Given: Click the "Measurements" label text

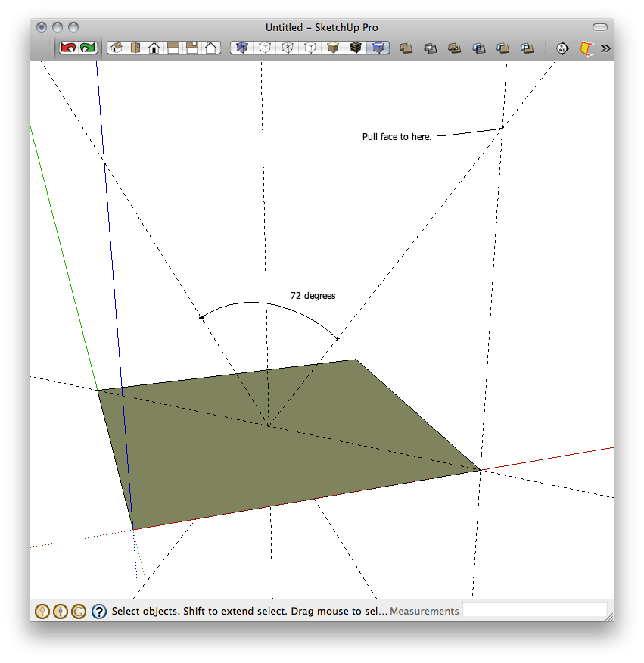Looking at the screenshot, I should click(x=424, y=611).
